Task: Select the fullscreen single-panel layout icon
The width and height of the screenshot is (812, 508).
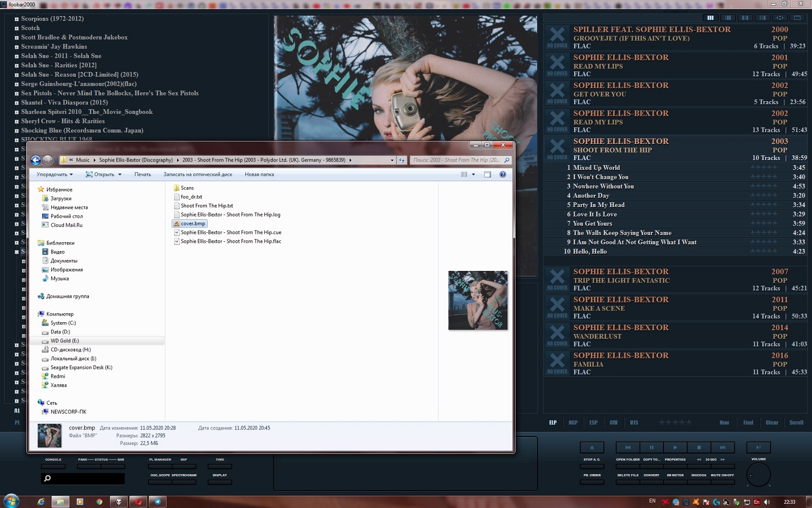Action: 797,18
